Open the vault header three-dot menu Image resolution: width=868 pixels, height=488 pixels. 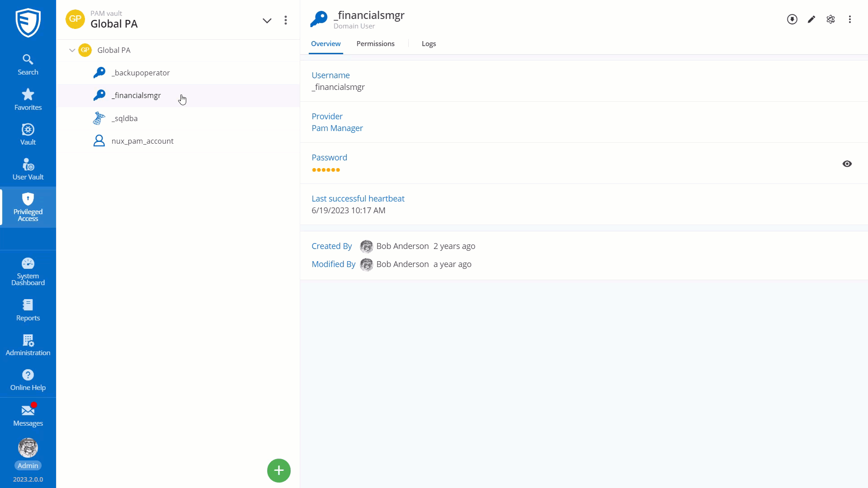click(x=286, y=20)
